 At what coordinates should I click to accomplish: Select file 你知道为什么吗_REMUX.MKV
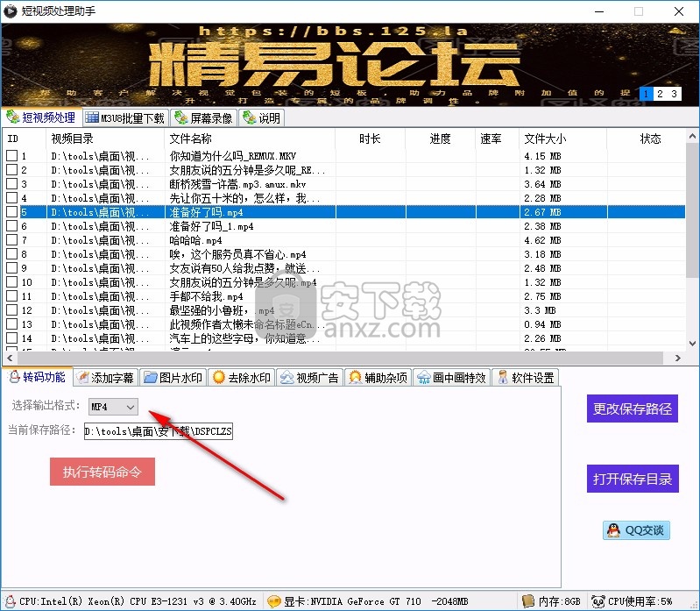point(232,156)
